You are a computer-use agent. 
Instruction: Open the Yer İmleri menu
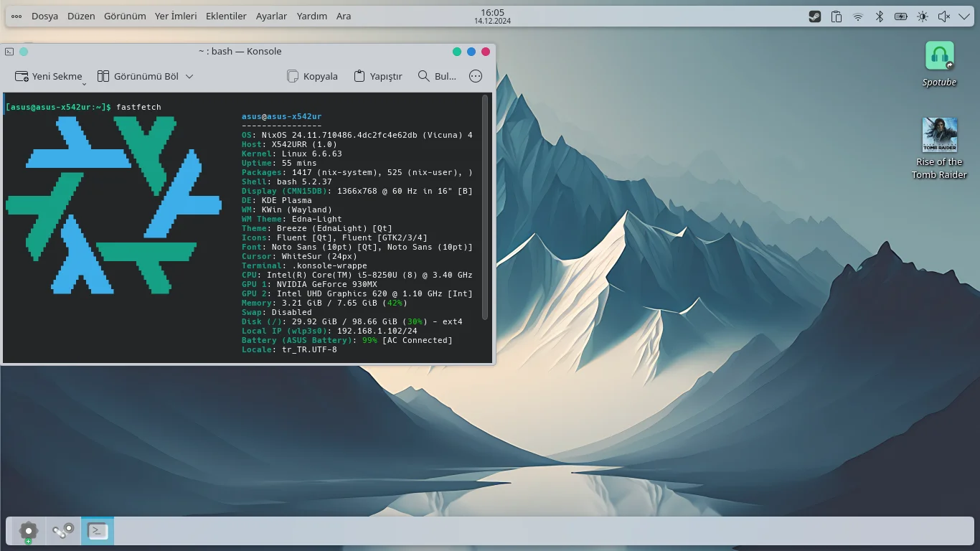(176, 17)
